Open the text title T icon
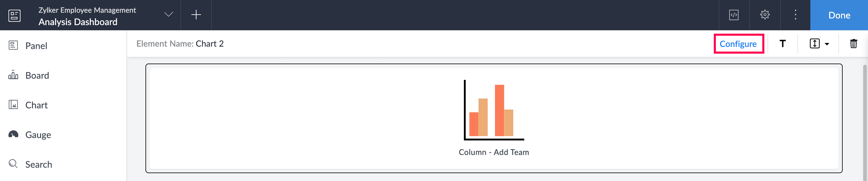This screenshot has height=181, width=868. point(782,44)
